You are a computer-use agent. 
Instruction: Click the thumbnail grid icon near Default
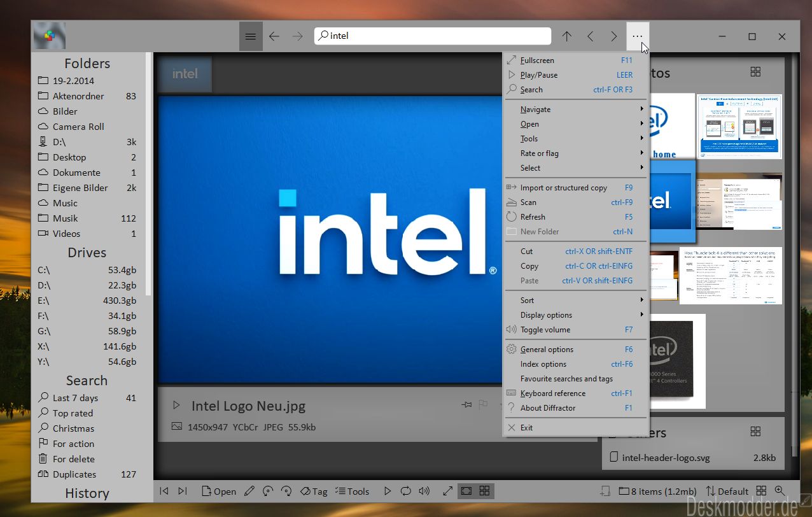(762, 491)
